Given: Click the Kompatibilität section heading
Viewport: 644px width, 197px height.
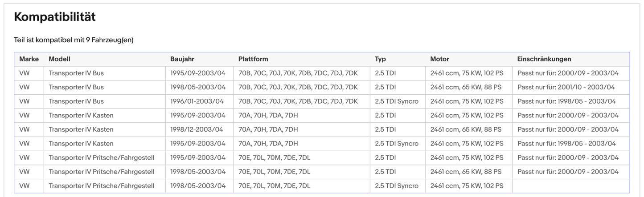Looking at the screenshot, I should click(55, 17).
